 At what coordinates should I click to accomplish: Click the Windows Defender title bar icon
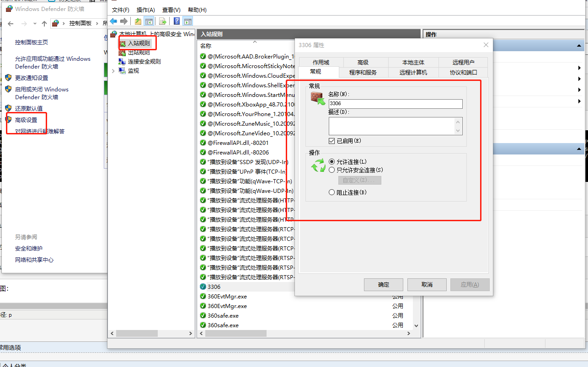(9, 9)
